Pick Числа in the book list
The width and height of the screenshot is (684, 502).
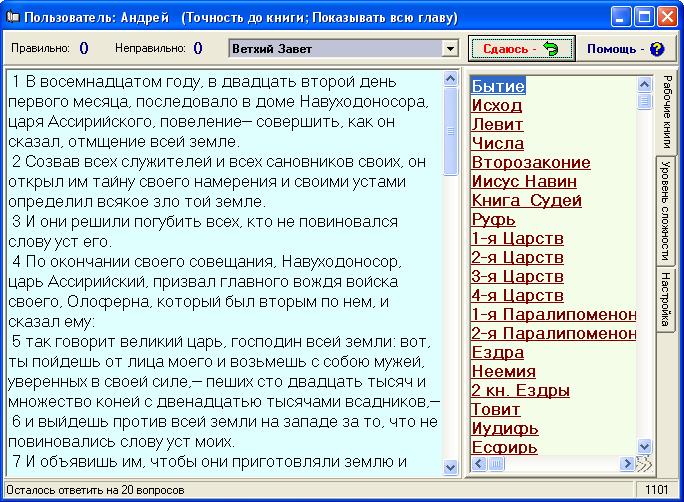tap(497, 143)
